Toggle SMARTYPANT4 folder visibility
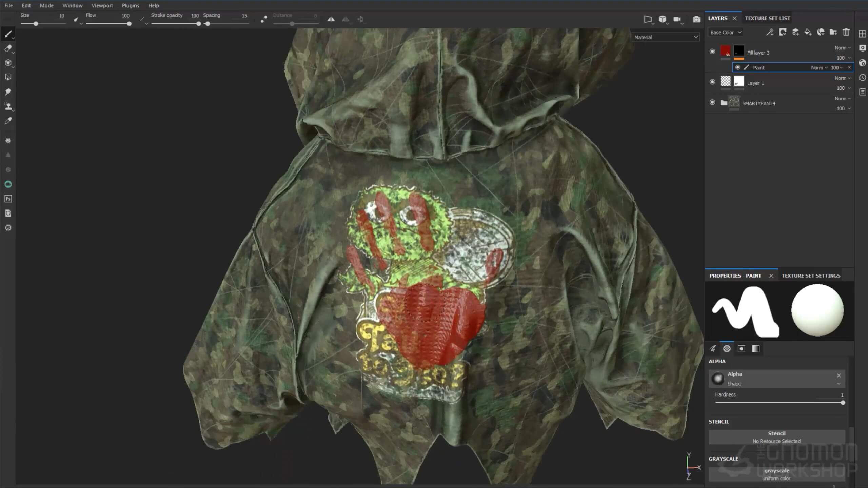The height and width of the screenshot is (488, 868). [712, 102]
